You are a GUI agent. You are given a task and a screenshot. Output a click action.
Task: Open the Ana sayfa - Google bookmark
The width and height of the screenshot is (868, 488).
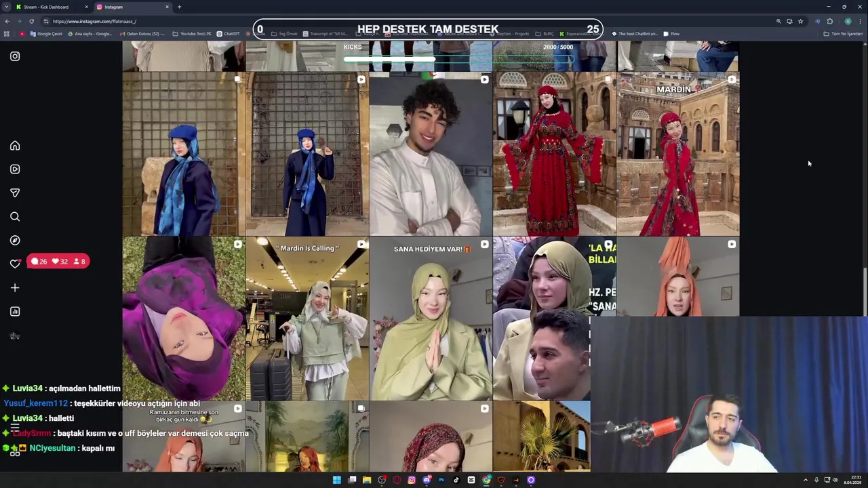(90, 34)
